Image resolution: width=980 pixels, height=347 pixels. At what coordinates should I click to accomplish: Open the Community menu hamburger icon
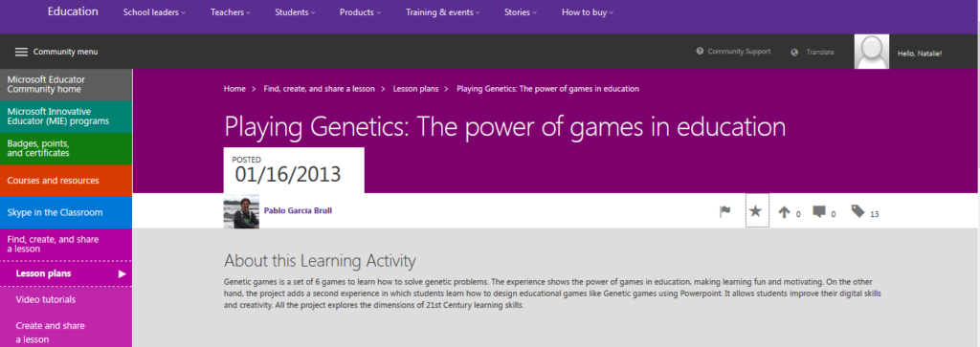[x=21, y=52]
